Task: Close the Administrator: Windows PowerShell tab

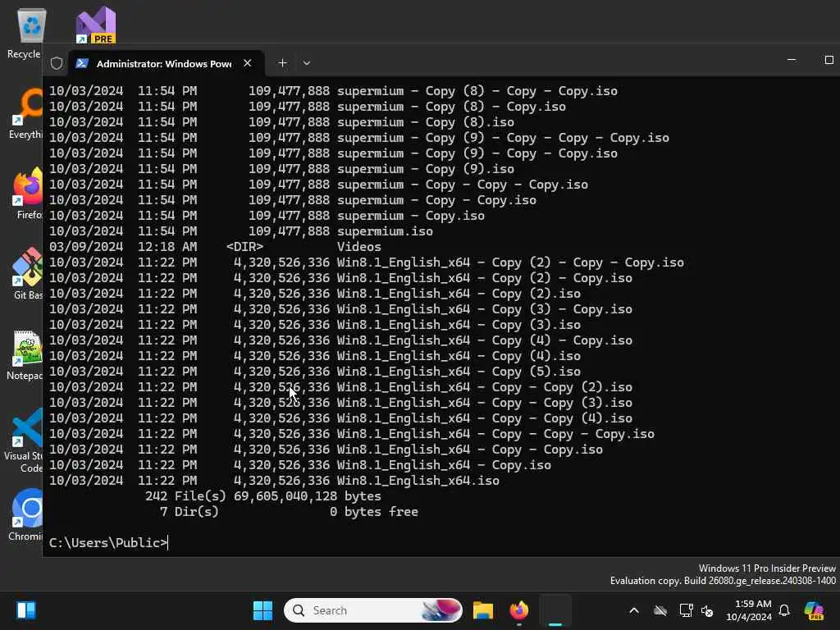Action: 248,63
